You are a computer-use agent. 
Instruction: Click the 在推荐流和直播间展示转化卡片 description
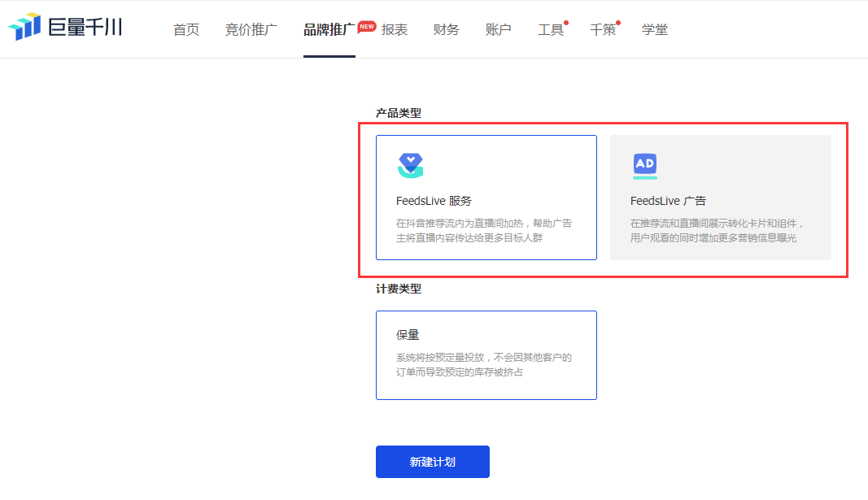click(x=717, y=231)
